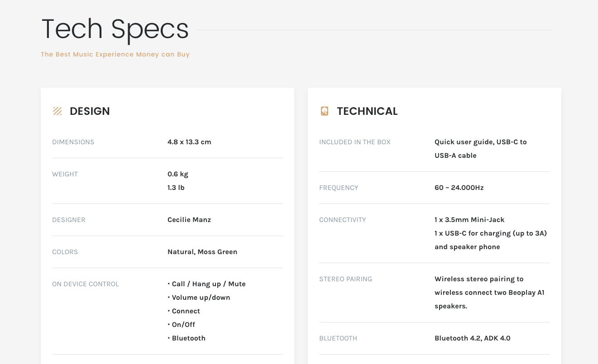This screenshot has width=598, height=364.
Task: Select the '4.8 x 13.3 cm' dimension value
Action: (189, 142)
